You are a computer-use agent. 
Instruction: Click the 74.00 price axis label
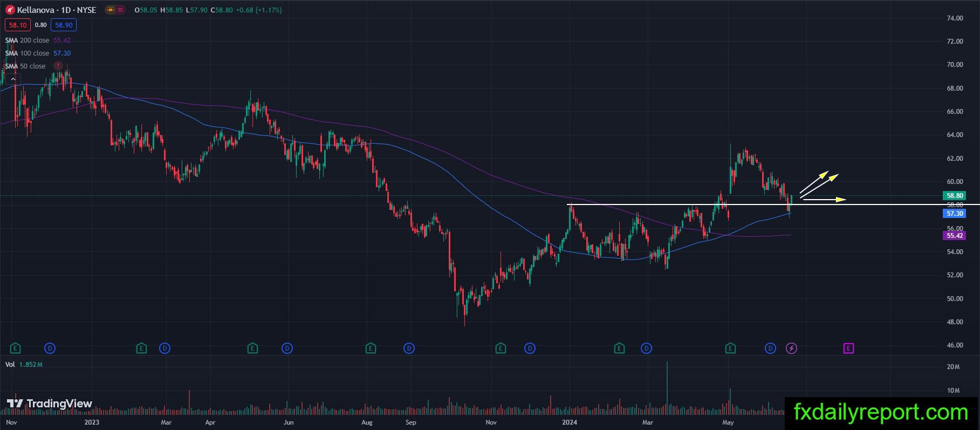pos(955,18)
